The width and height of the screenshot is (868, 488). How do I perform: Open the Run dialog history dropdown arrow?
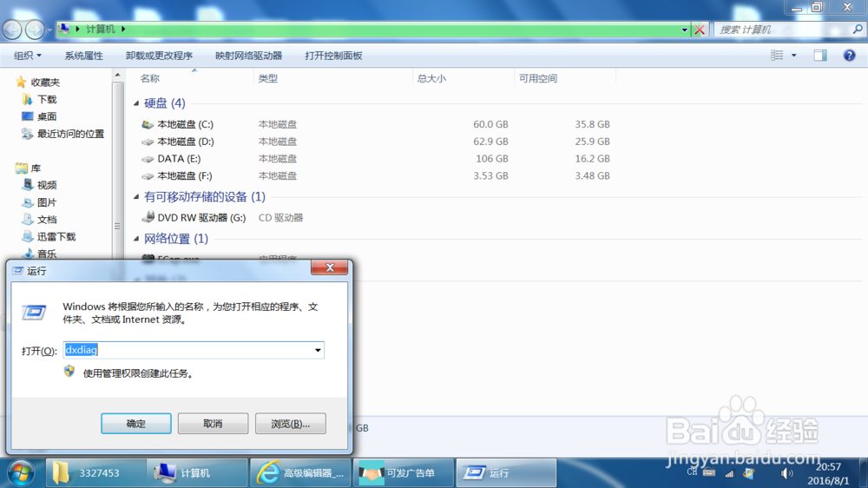click(x=318, y=350)
